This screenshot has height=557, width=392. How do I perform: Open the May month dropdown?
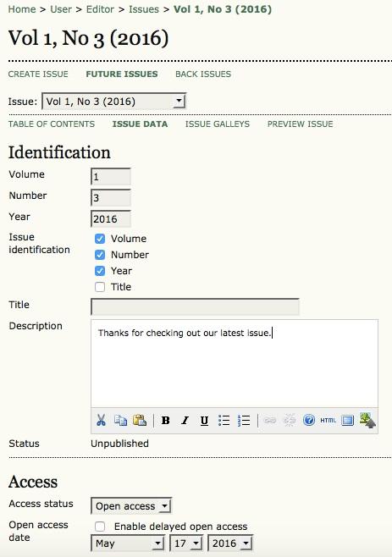(x=128, y=543)
